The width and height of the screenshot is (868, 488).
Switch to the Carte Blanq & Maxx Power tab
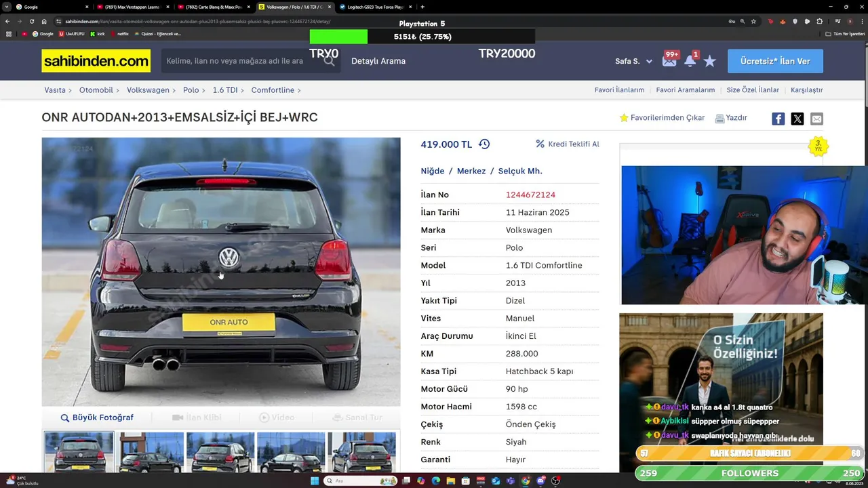coord(214,7)
